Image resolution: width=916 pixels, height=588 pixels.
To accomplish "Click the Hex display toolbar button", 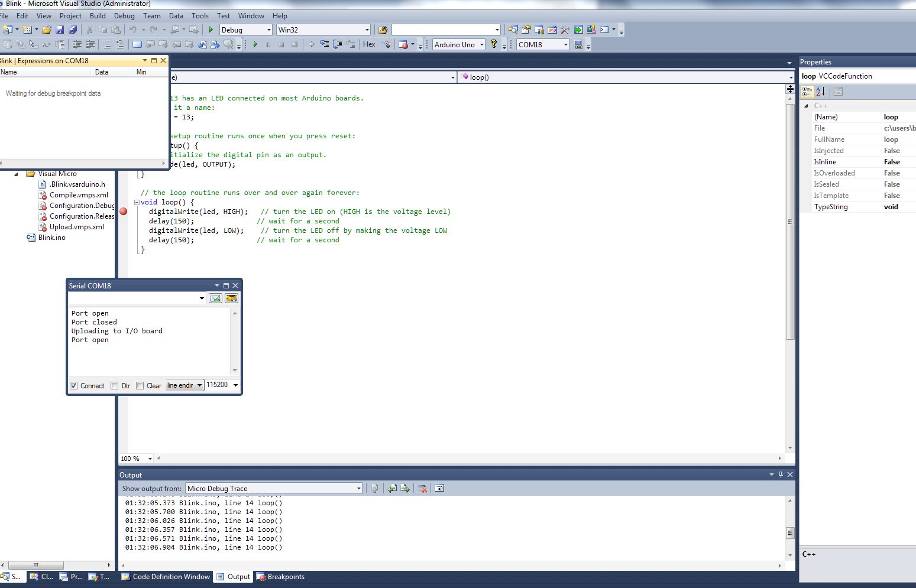I will (369, 44).
